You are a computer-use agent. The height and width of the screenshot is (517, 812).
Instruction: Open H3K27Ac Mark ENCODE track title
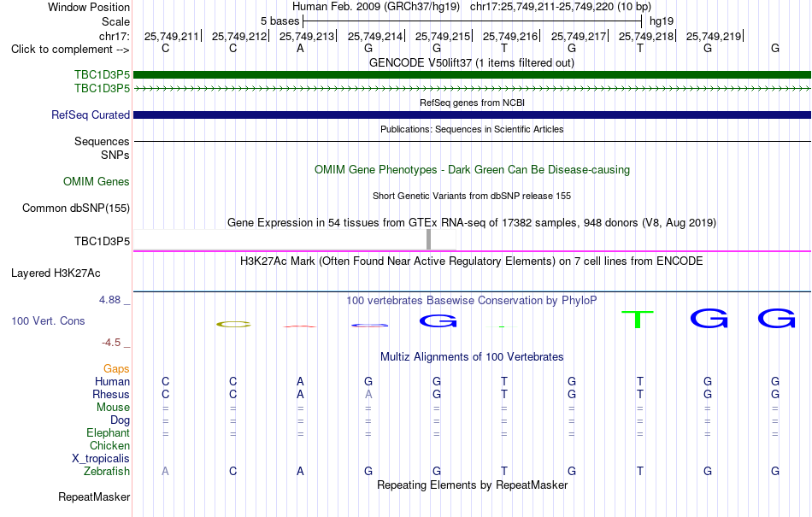[472, 261]
